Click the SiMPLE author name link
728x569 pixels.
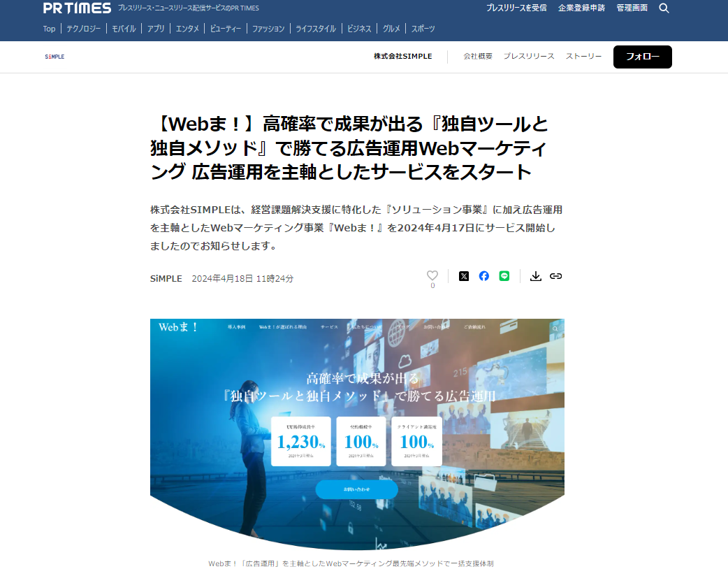[166, 279]
